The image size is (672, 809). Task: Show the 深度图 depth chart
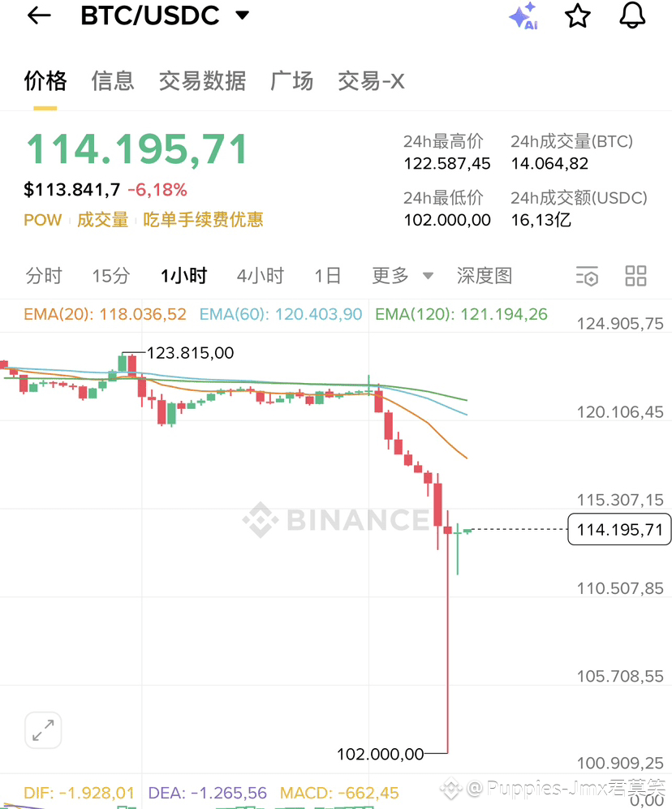coord(485,276)
